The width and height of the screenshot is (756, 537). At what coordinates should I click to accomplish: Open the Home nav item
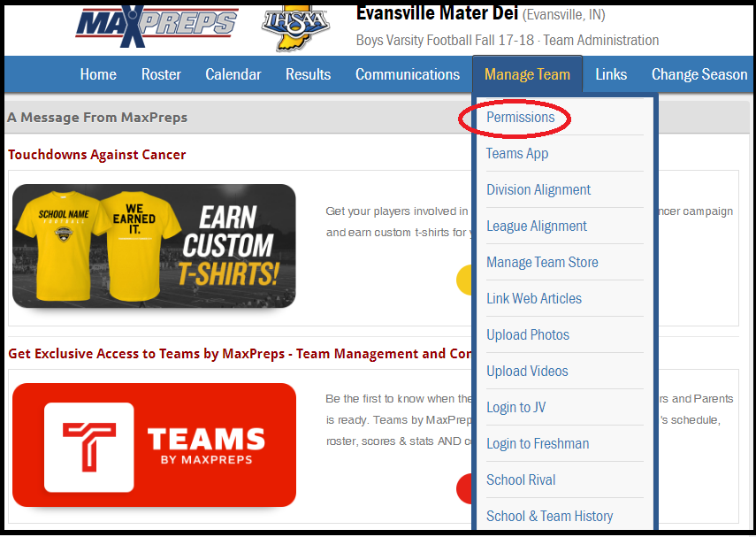(98, 74)
